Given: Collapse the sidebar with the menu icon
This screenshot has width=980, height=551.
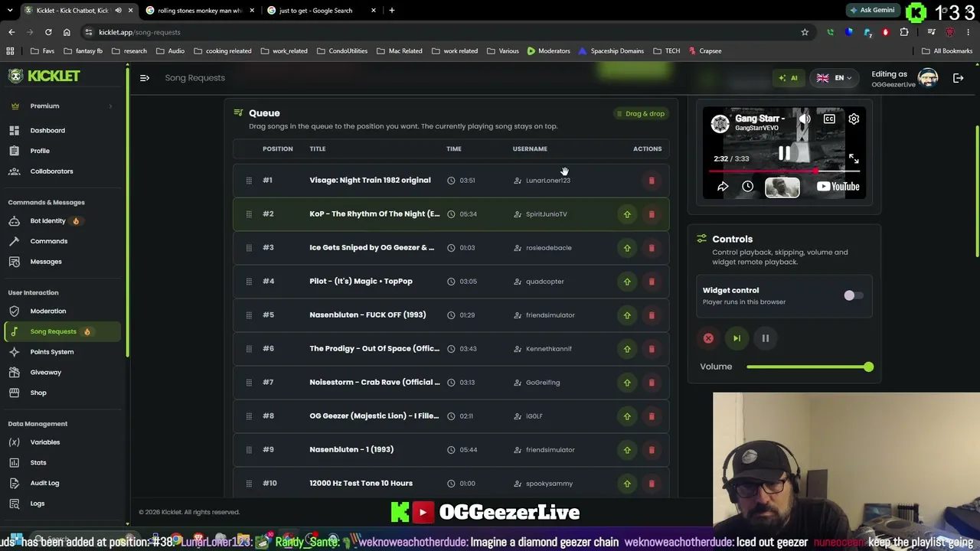Looking at the screenshot, I should 145,78.
